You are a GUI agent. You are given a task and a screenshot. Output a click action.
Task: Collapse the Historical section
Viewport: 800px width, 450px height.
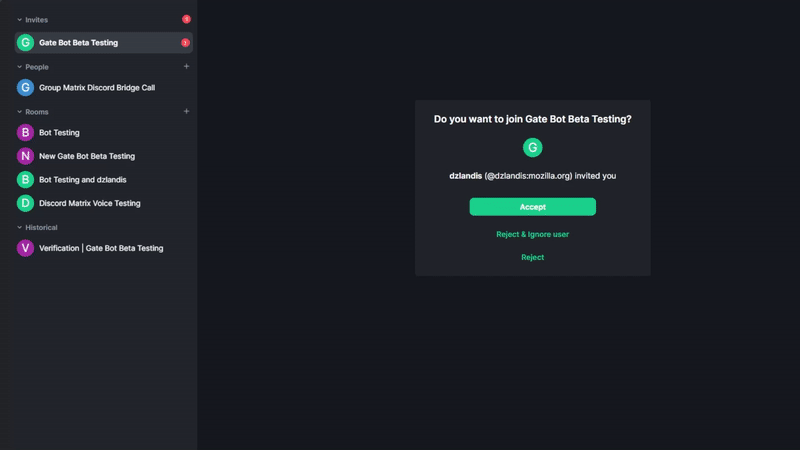point(19,228)
